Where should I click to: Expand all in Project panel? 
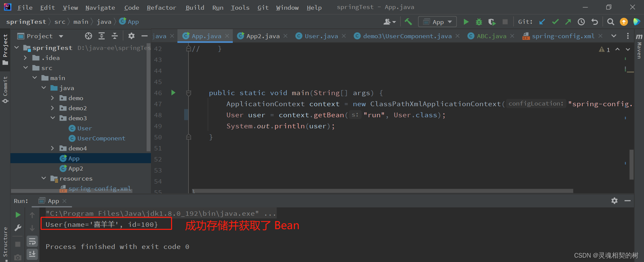102,36
